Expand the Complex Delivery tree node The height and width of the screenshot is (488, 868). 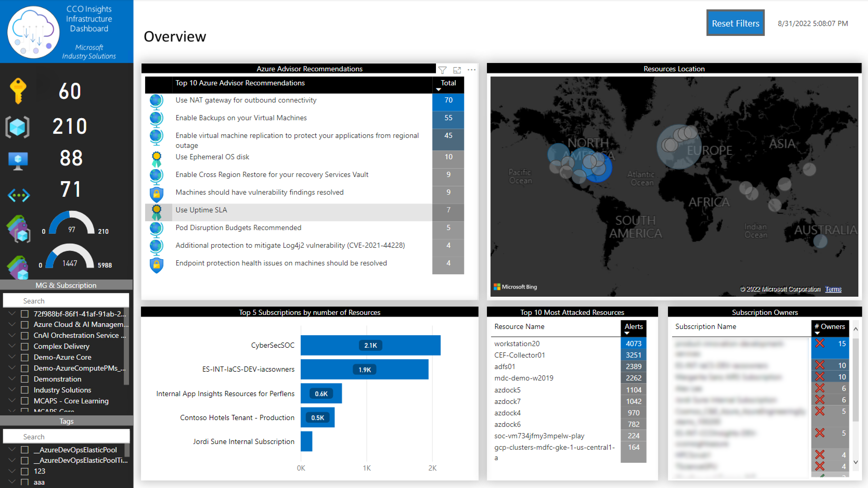pos(12,346)
